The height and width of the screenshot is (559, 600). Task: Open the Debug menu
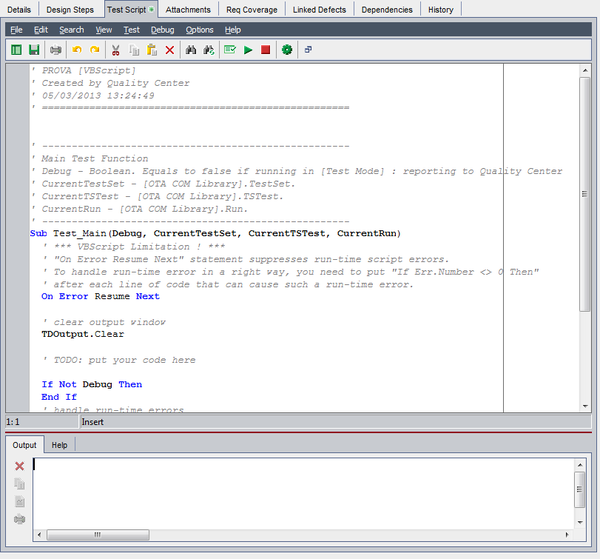[162, 30]
